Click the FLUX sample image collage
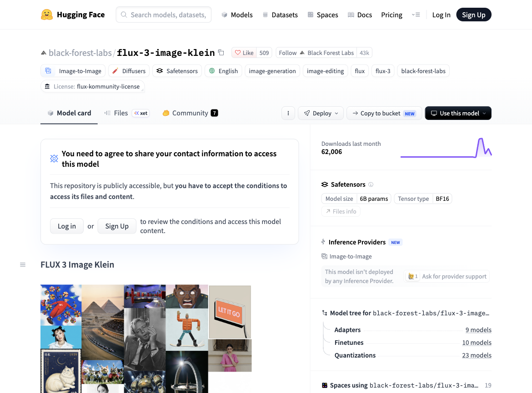This screenshot has width=532, height=393. (x=146, y=339)
